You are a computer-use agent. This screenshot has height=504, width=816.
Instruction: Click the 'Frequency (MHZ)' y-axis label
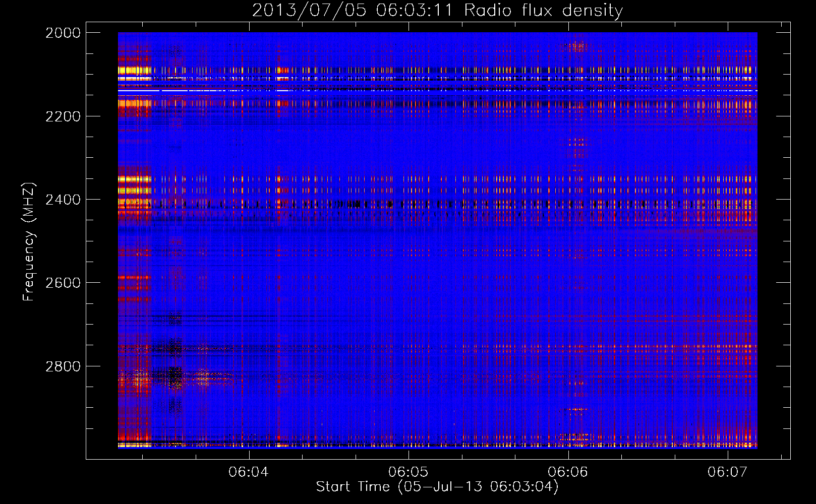tap(29, 242)
